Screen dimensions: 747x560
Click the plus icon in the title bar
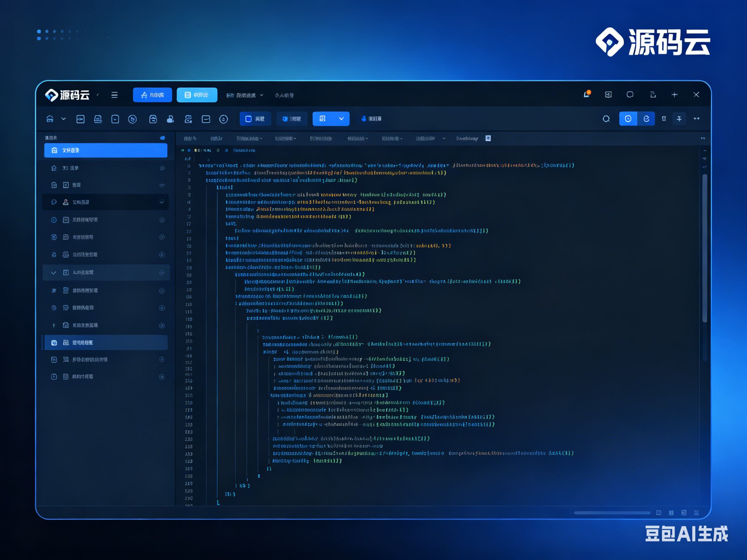tap(674, 94)
